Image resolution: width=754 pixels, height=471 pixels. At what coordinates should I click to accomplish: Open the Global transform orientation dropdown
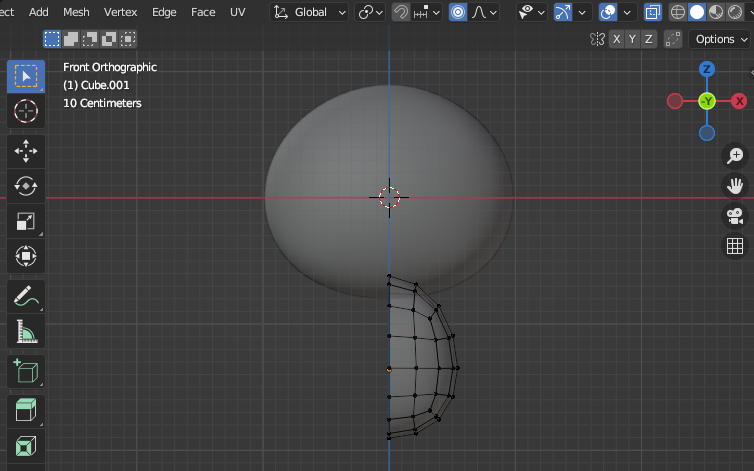[310, 12]
